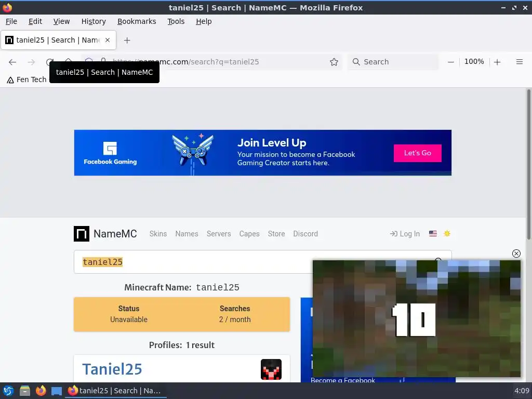This screenshot has width=532, height=399.
Task: Click the Taniel25 skin head thumbnail
Action: [271, 369]
